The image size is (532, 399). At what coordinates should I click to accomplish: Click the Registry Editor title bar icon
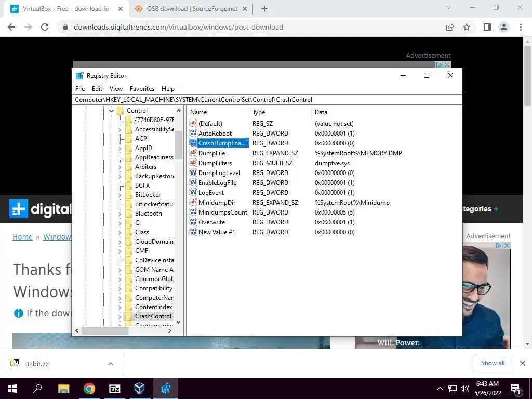point(79,76)
